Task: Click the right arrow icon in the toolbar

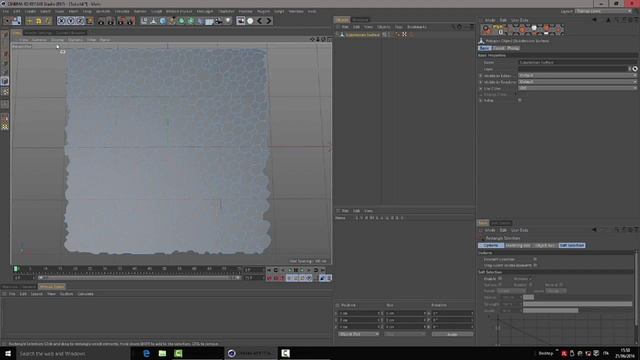Action: [269, 21]
